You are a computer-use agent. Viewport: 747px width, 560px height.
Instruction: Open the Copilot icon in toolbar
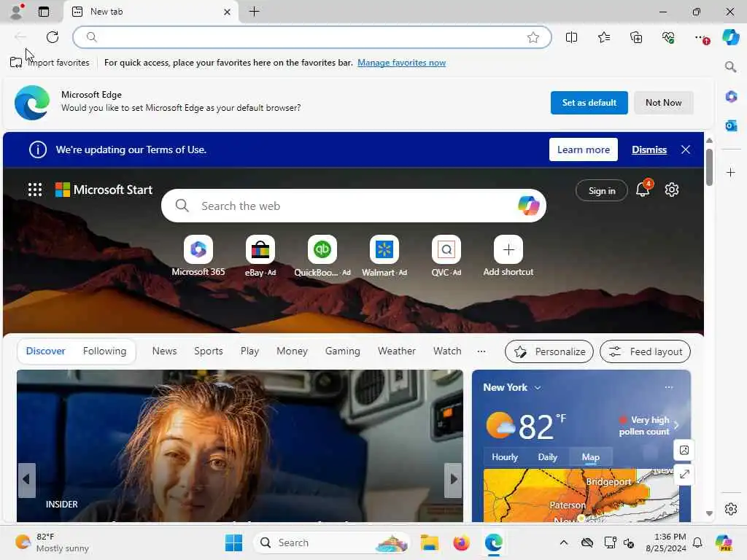[x=730, y=37]
